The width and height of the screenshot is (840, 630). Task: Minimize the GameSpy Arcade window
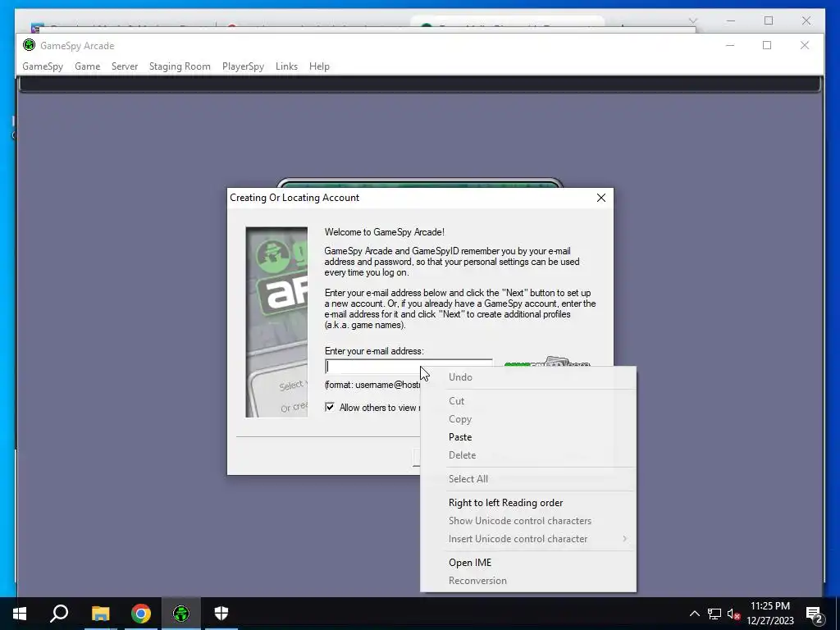click(729, 46)
